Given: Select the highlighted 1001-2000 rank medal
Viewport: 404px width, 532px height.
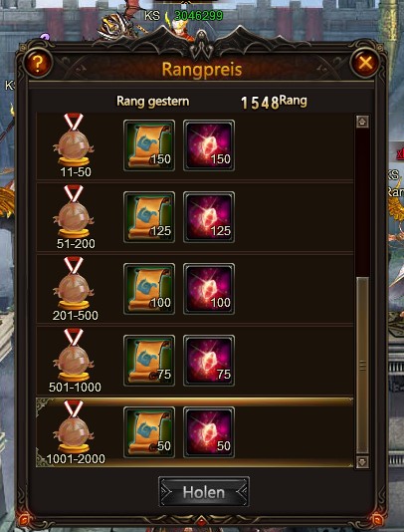Looking at the screenshot, I should [x=74, y=427].
